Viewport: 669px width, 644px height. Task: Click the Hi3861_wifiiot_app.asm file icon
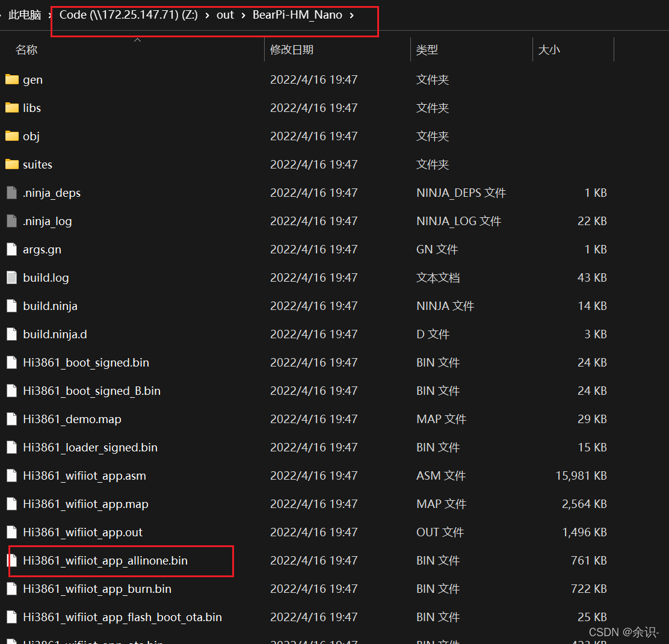(x=12, y=475)
